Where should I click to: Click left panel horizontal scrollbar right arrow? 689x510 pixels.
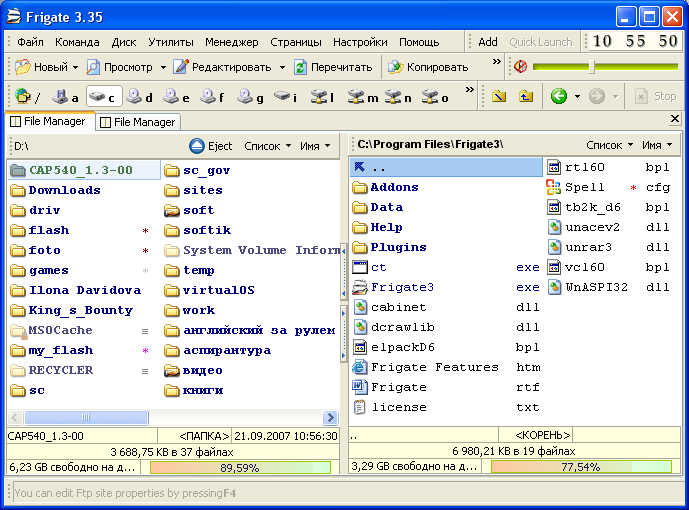point(330,417)
